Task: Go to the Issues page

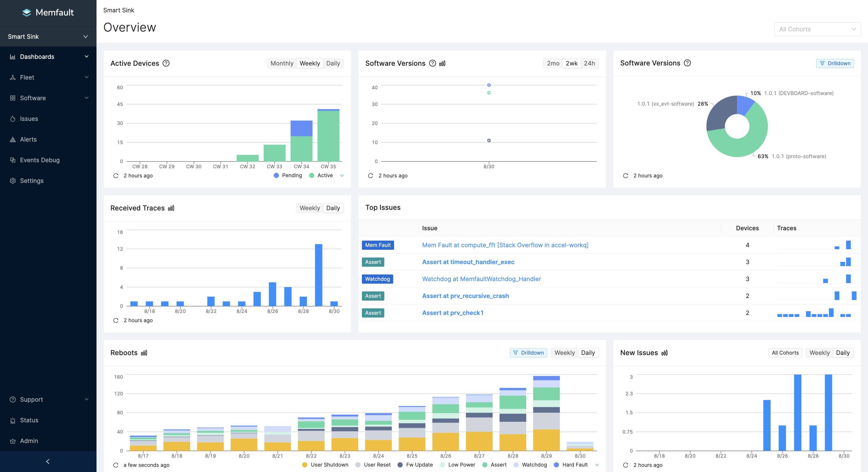Action: click(29, 119)
